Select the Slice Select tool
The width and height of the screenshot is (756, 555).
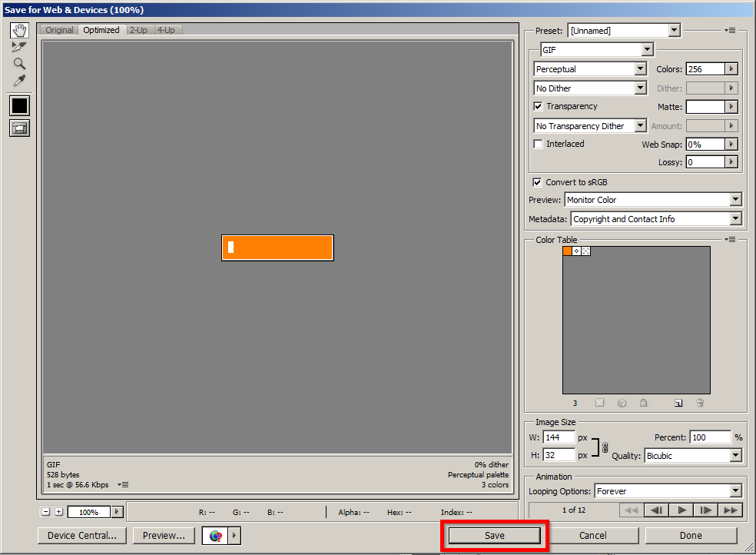pyautogui.click(x=19, y=47)
